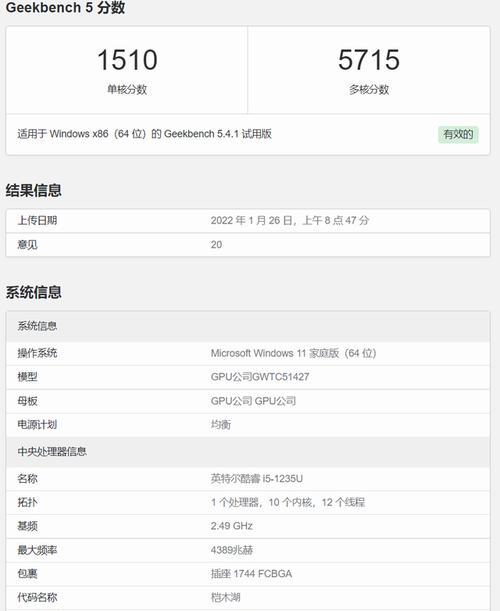
Task: Select the Geekbench 5 分数 heading
Action: point(65,7)
